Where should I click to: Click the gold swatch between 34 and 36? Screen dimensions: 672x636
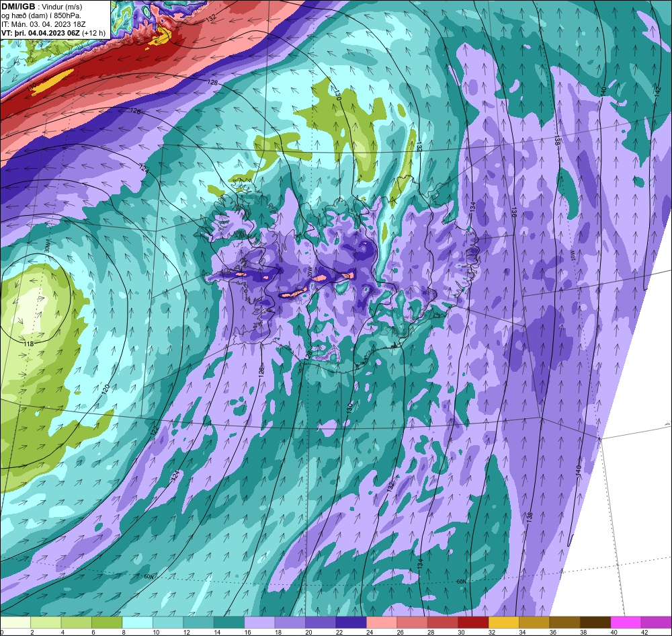click(x=534, y=623)
